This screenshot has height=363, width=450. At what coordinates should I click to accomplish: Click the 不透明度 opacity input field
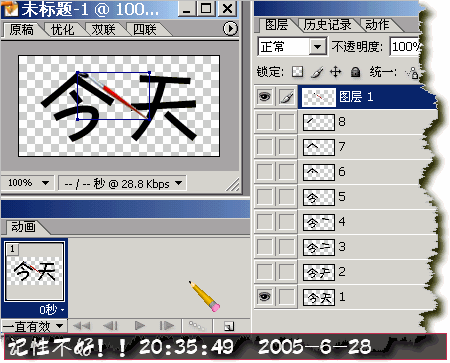pos(405,46)
